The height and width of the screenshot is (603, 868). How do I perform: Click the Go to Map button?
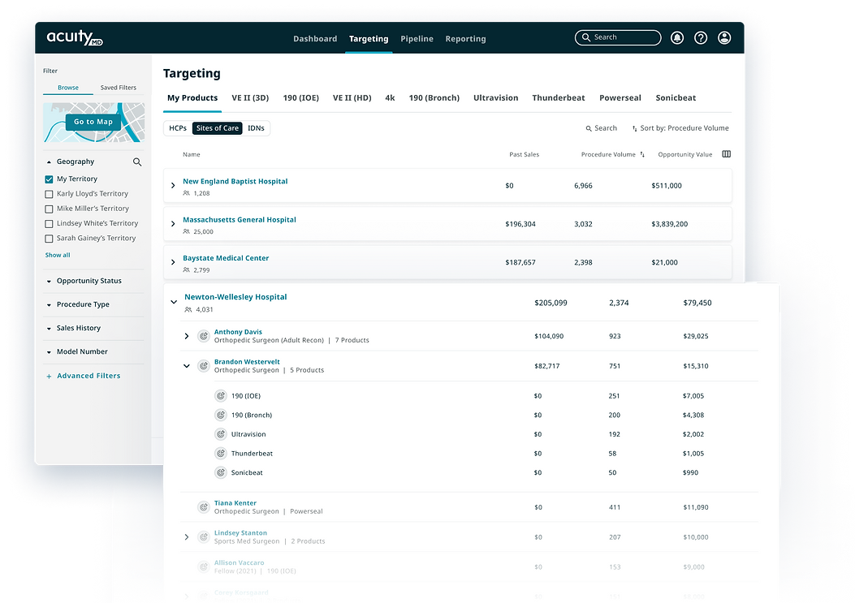(x=93, y=122)
